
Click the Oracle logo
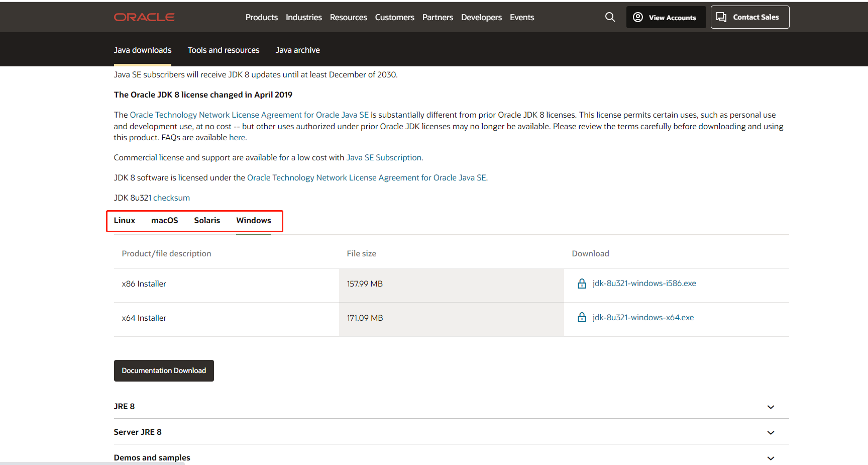point(144,17)
